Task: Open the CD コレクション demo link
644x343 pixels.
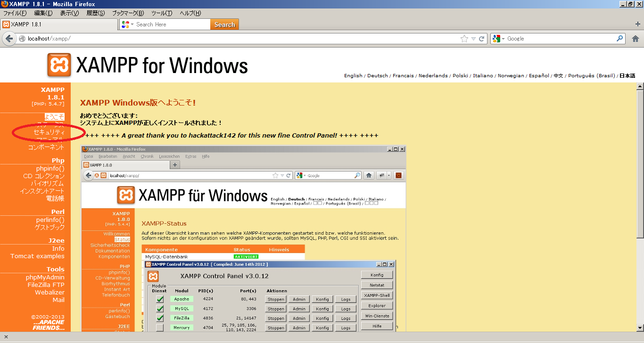Action: tap(44, 176)
